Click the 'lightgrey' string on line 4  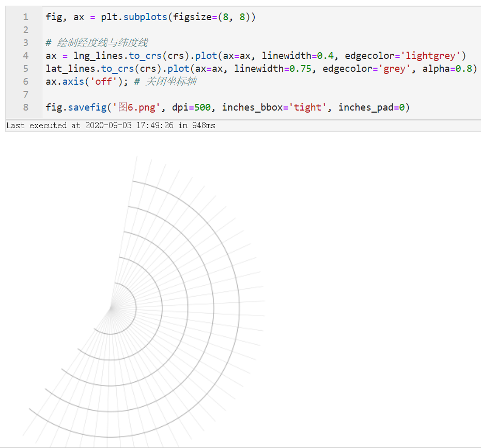[430, 55]
